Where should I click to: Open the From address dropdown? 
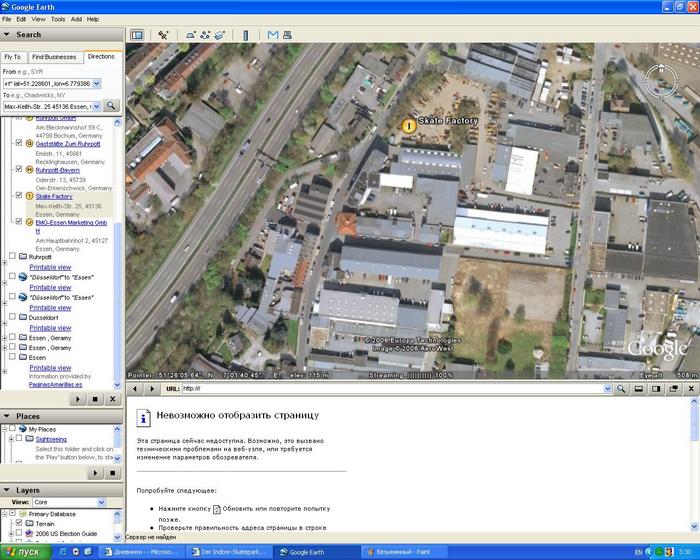pos(96,84)
